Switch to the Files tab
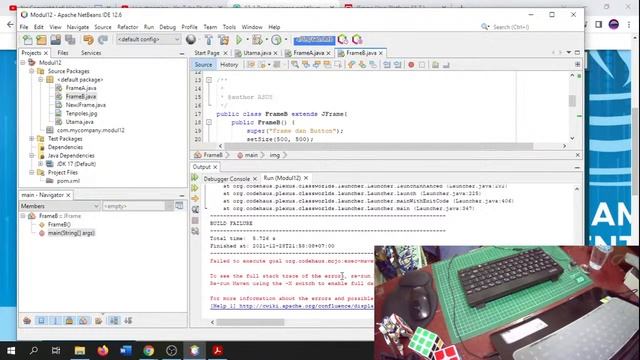 pos(63,53)
